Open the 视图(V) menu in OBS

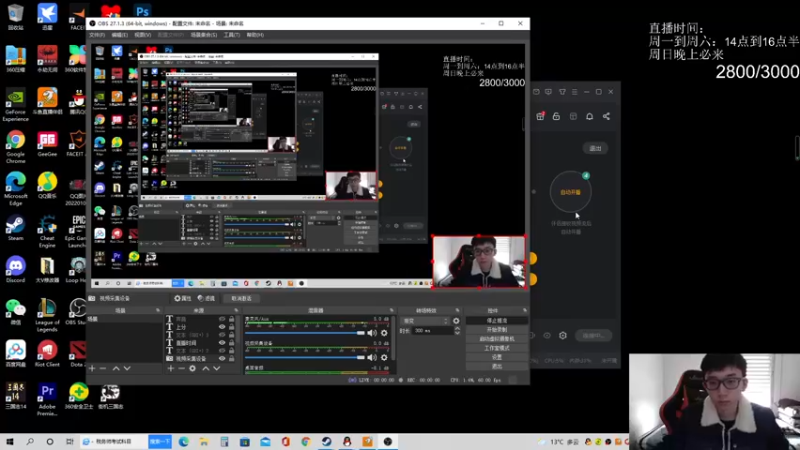click(142, 35)
